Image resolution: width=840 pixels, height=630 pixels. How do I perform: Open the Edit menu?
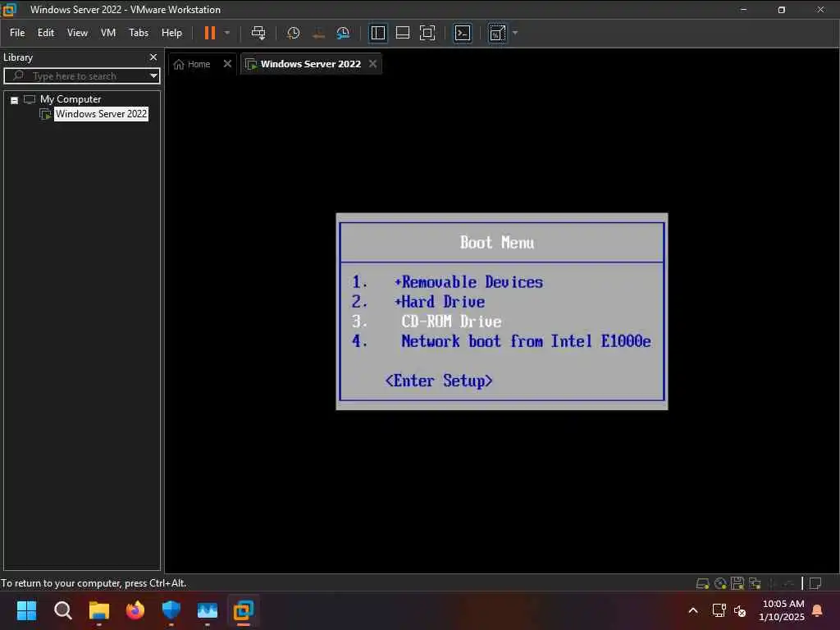(46, 33)
